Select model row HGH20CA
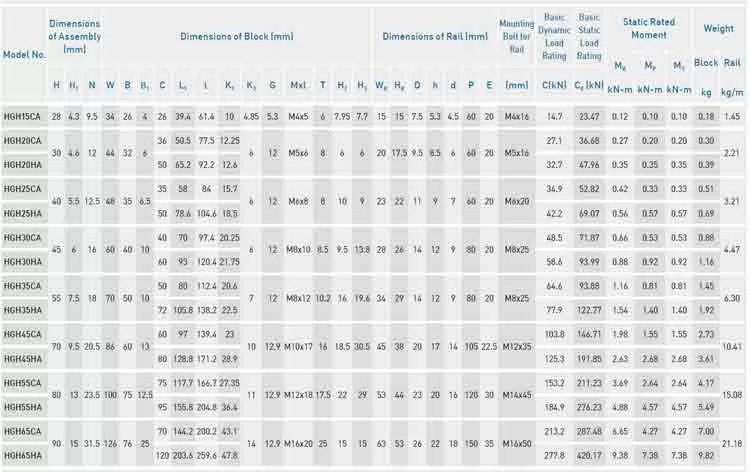Viewport: 750px width, 472px height. [22, 141]
